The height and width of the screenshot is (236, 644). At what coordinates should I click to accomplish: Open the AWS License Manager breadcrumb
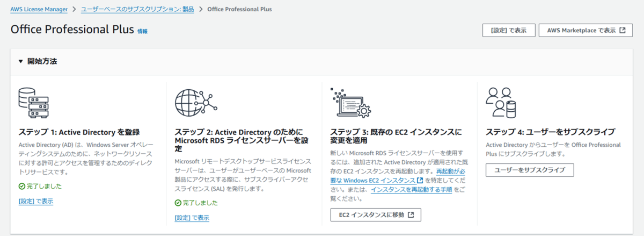click(x=39, y=10)
